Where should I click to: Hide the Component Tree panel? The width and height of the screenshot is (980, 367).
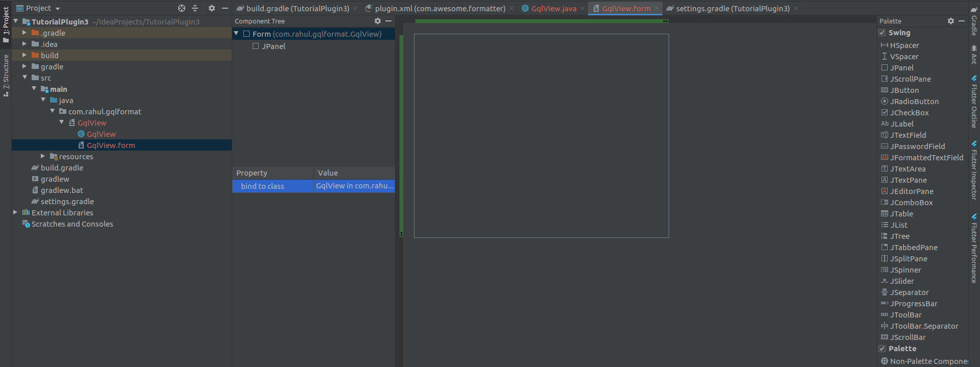388,21
